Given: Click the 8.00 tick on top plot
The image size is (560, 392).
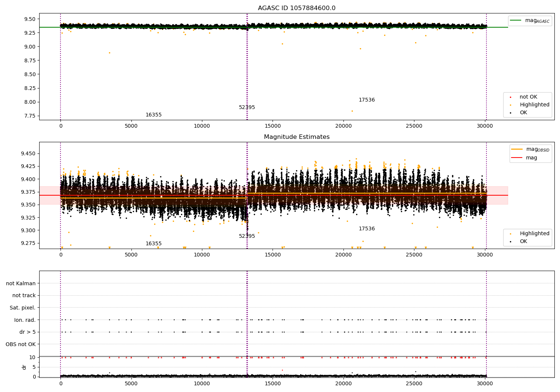Looking at the screenshot, I should [x=29, y=102].
